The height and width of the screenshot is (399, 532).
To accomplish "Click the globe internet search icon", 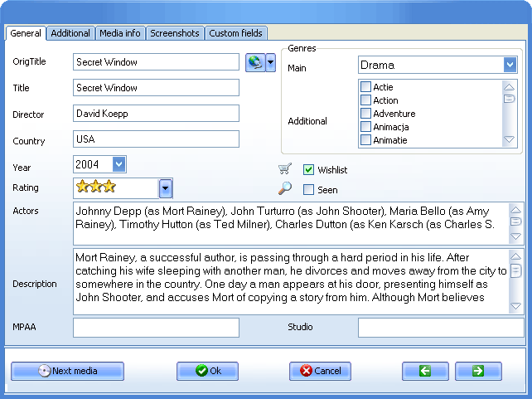I will click(x=254, y=62).
